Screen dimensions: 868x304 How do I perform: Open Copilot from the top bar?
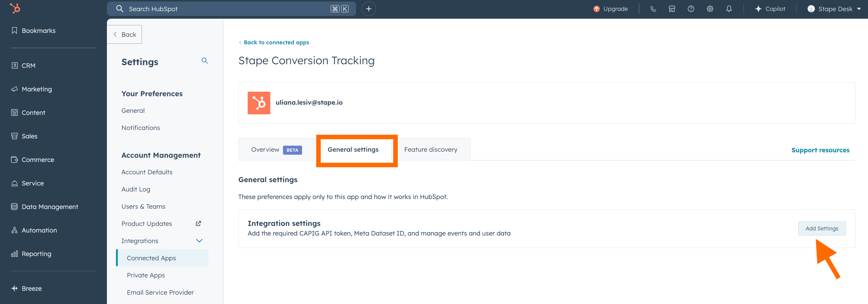click(775, 9)
